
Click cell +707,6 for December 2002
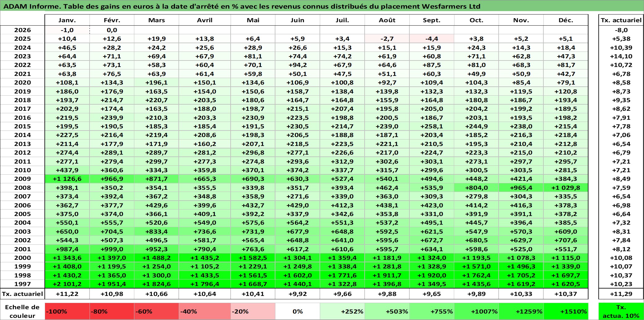566,240
